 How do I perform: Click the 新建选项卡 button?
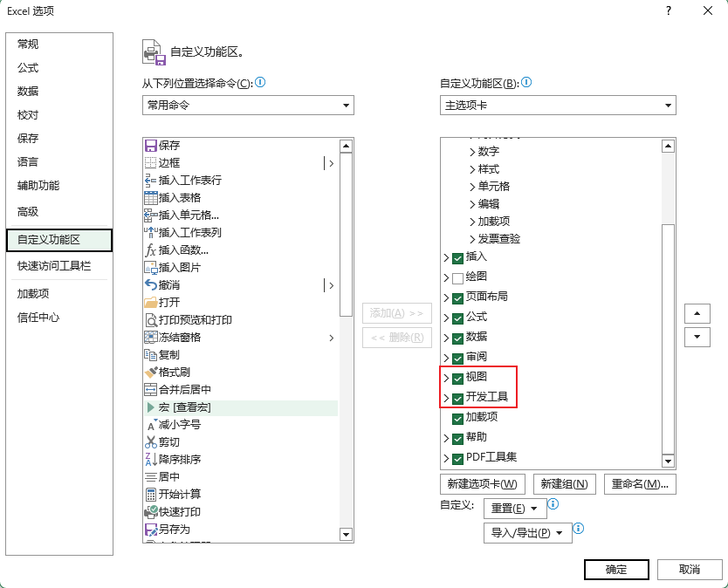point(482,483)
